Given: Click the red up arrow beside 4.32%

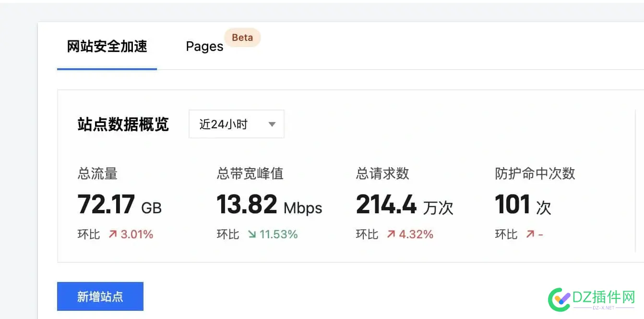Looking at the screenshot, I should click(x=391, y=234).
